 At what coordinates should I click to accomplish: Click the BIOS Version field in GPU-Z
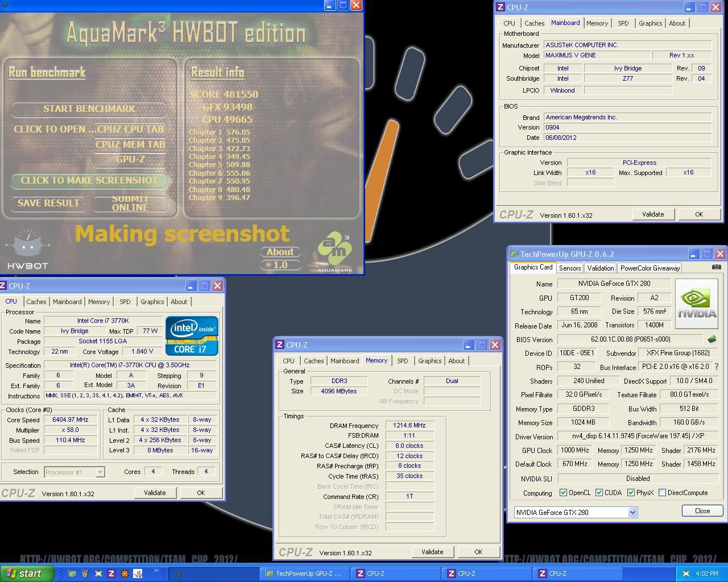tap(630, 339)
